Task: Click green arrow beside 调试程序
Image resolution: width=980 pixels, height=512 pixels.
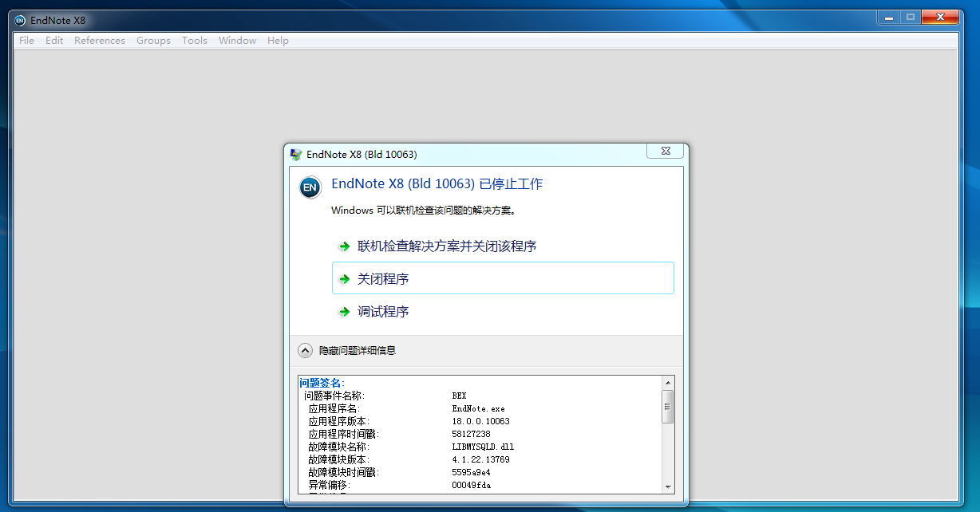Action: click(x=344, y=312)
